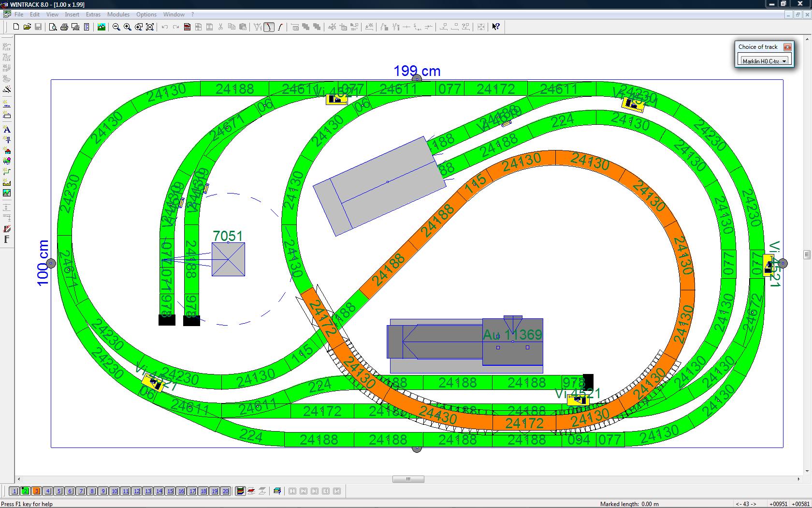The image size is (812, 508).
Task: Insert a dimension line
Action: [7, 104]
